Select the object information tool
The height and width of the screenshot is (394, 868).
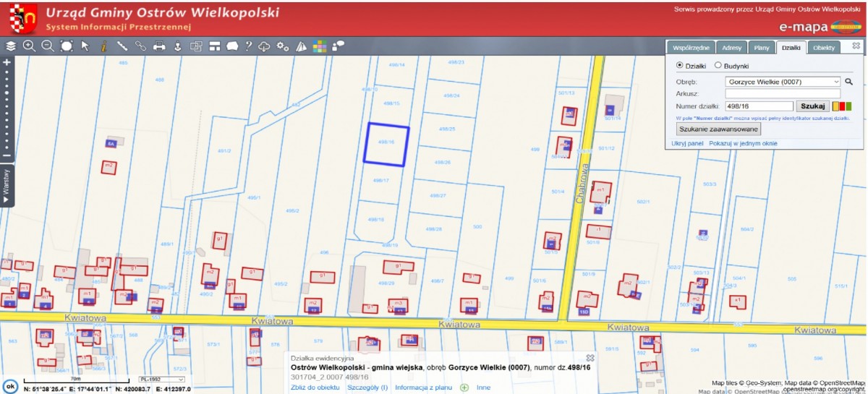[x=103, y=46]
